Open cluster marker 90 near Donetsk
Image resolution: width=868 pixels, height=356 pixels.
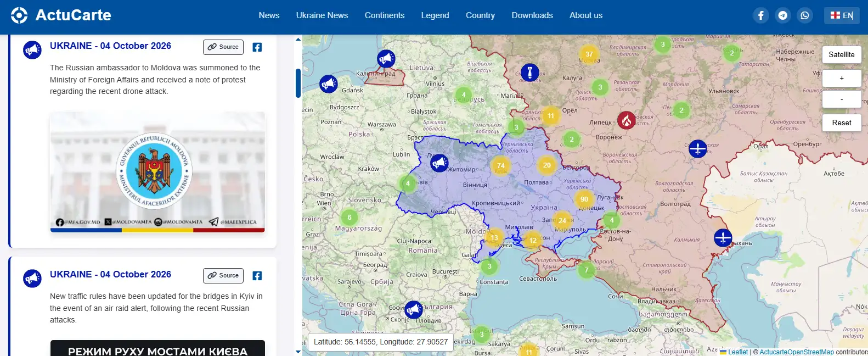(x=584, y=199)
